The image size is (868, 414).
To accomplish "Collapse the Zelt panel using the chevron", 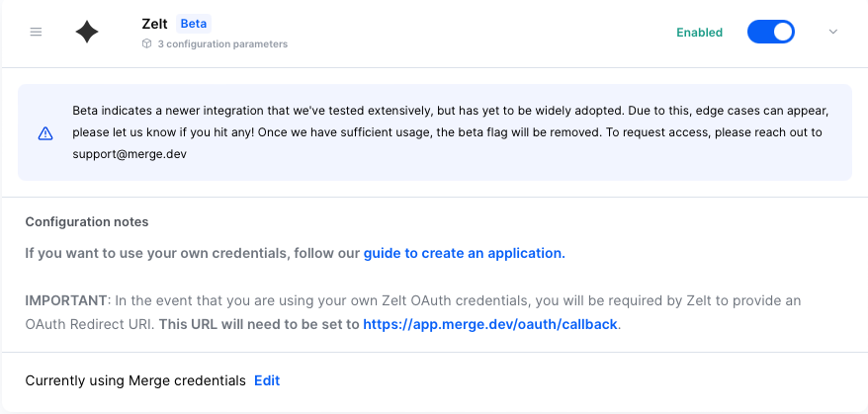I will pos(832,33).
